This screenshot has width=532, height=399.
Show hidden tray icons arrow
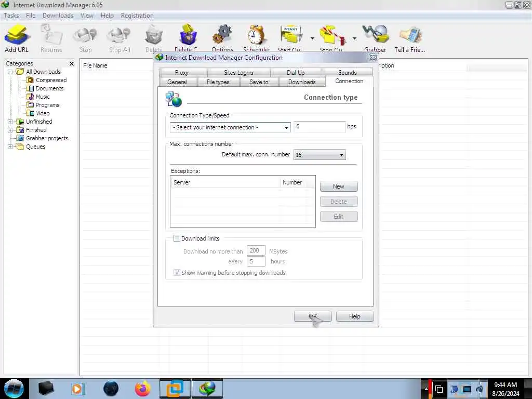pyautogui.click(x=426, y=389)
